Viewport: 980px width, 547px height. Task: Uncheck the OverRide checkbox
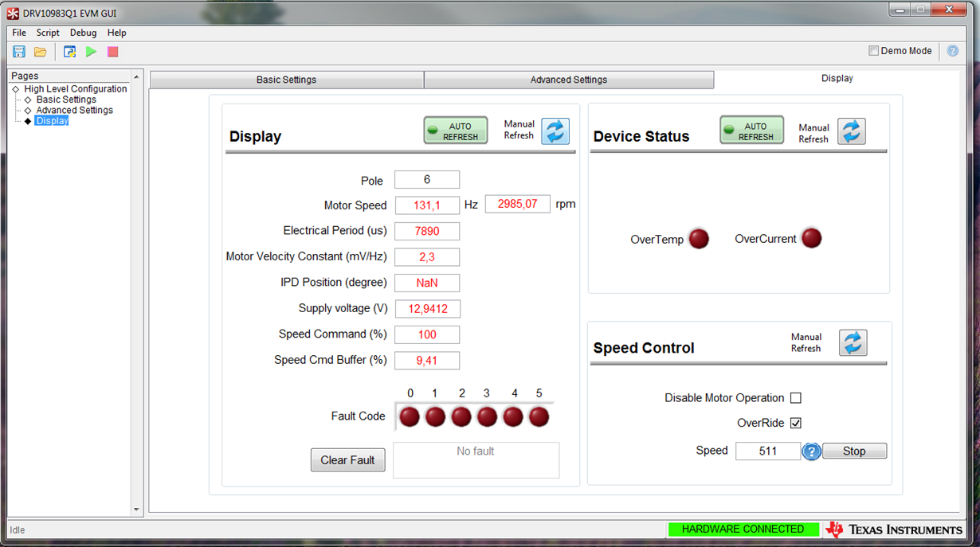[795, 423]
